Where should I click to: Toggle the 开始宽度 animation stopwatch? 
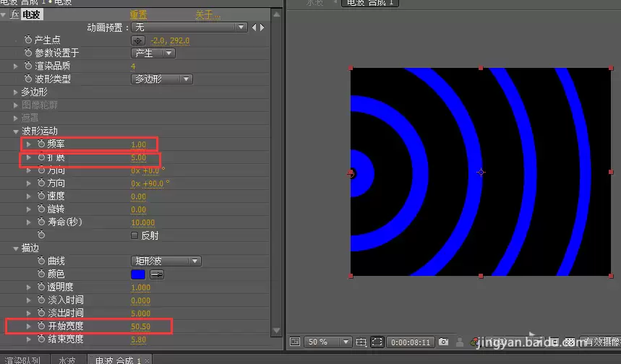pyautogui.click(x=41, y=326)
